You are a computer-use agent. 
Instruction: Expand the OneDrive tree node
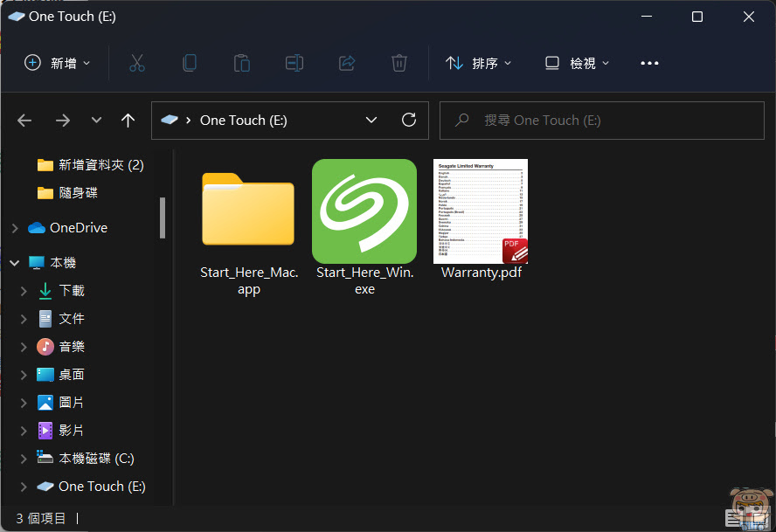15,228
